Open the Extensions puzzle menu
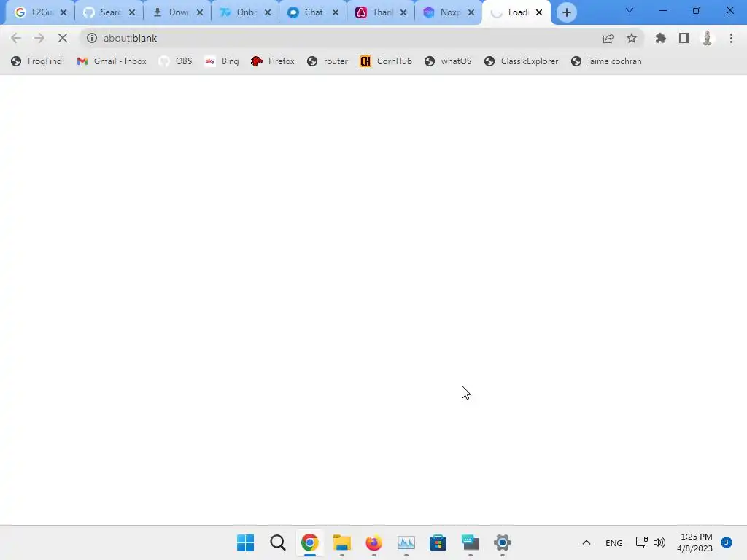Viewport: 747px width, 560px height. (x=661, y=38)
